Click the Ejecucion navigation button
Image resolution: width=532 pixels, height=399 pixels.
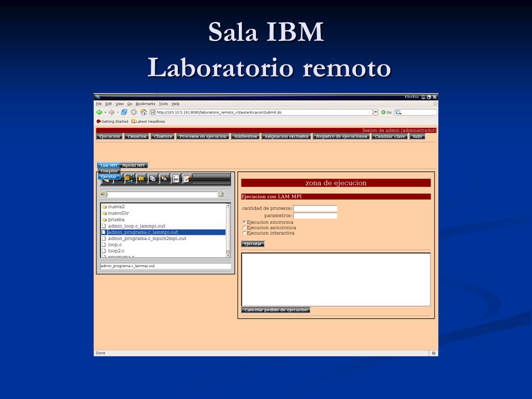[109, 136]
